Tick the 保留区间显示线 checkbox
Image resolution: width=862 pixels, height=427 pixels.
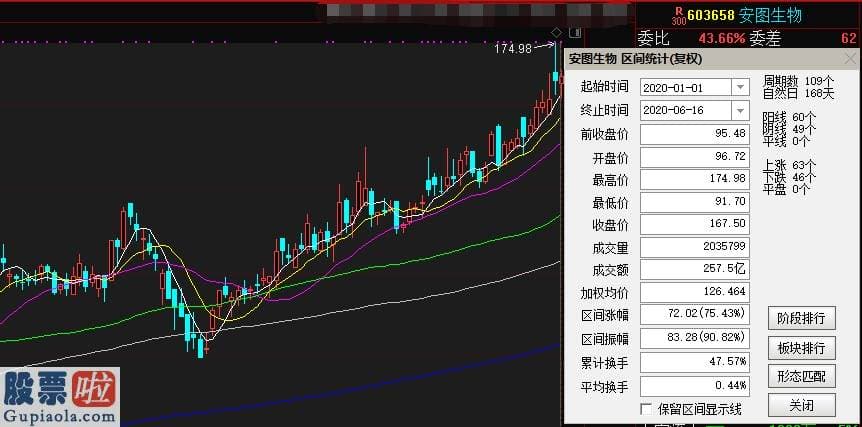[647, 409]
